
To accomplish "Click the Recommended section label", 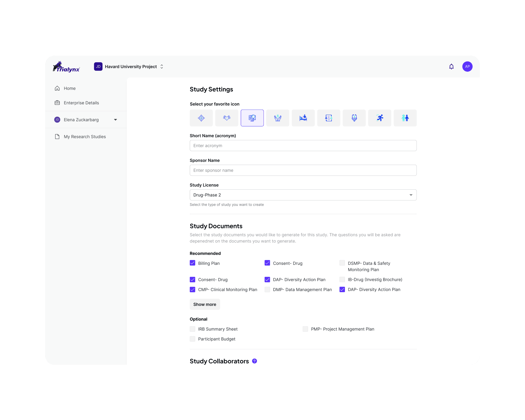I will (205, 253).
